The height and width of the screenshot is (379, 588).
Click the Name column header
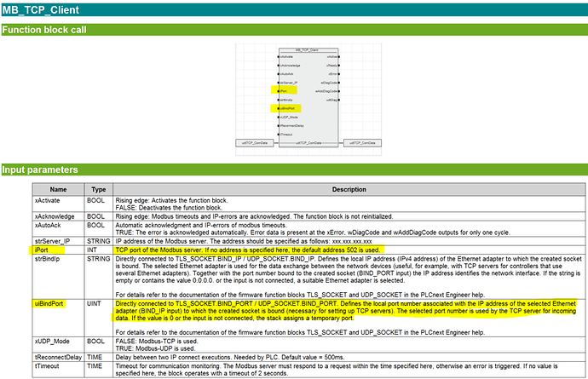(57, 189)
